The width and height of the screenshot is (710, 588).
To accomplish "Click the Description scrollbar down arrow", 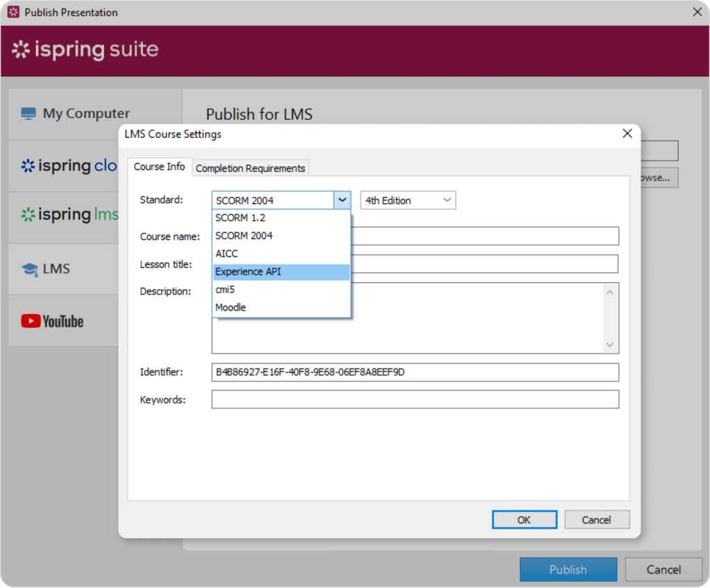I will [x=610, y=345].
